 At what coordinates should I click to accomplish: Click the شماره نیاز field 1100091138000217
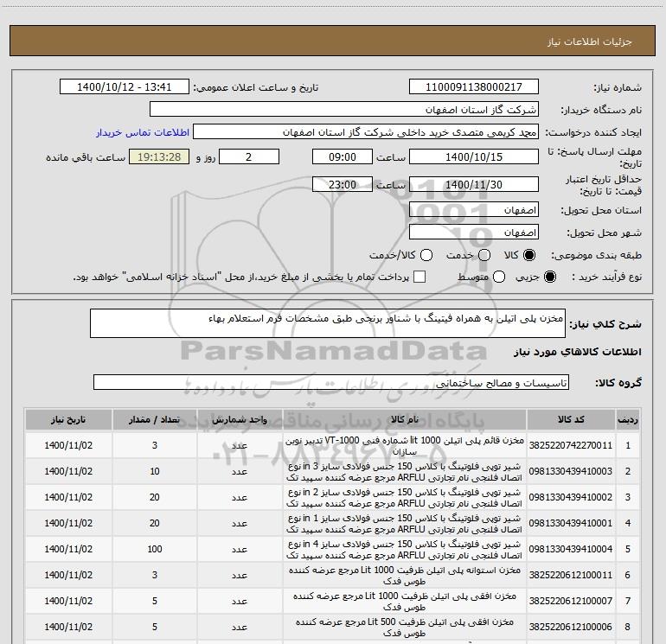tap(474, 87)
